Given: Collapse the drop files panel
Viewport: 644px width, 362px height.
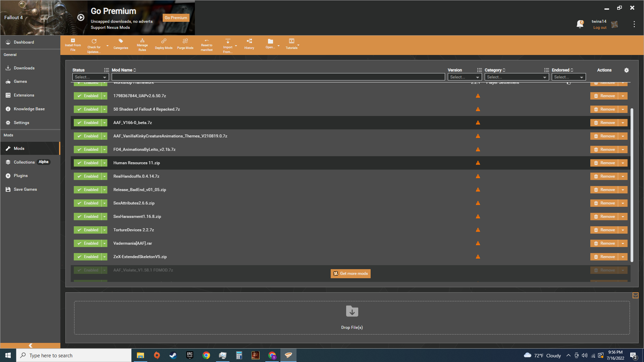Looking at the screenshot, I should (x=635, y=295).
